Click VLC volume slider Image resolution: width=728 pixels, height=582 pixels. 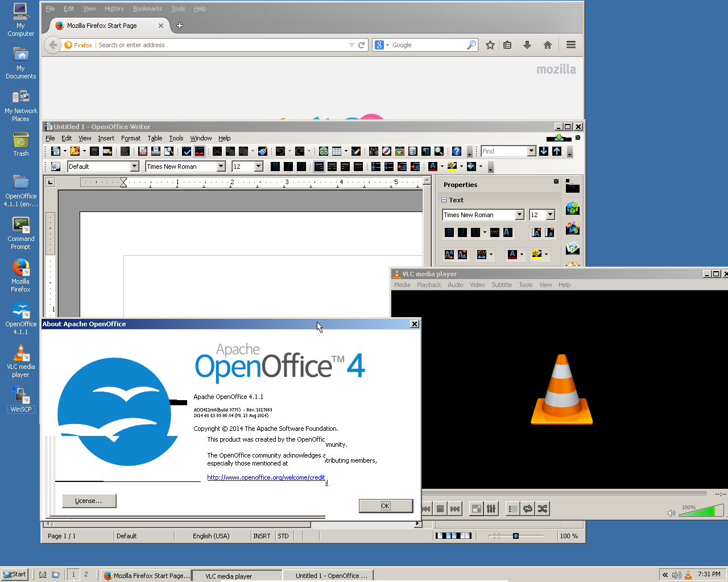pyautogui.click(x=700, y=510)
